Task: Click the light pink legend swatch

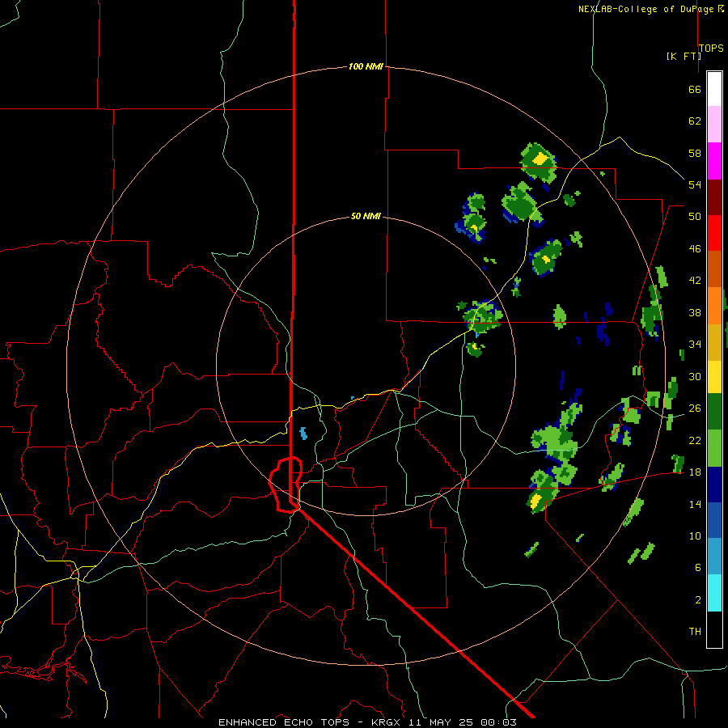Action: click(x=714, y=125)
